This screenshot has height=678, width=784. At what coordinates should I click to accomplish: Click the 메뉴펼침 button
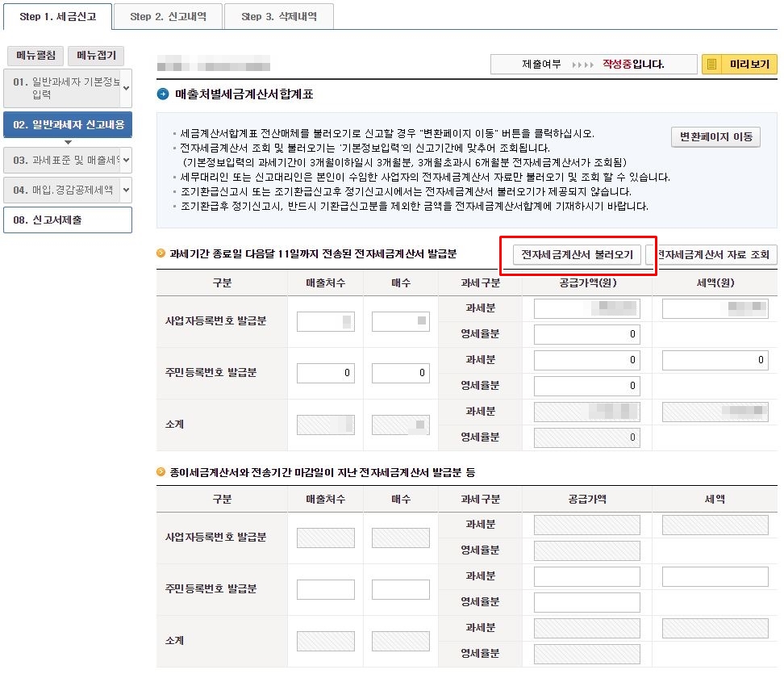point(35,56)
